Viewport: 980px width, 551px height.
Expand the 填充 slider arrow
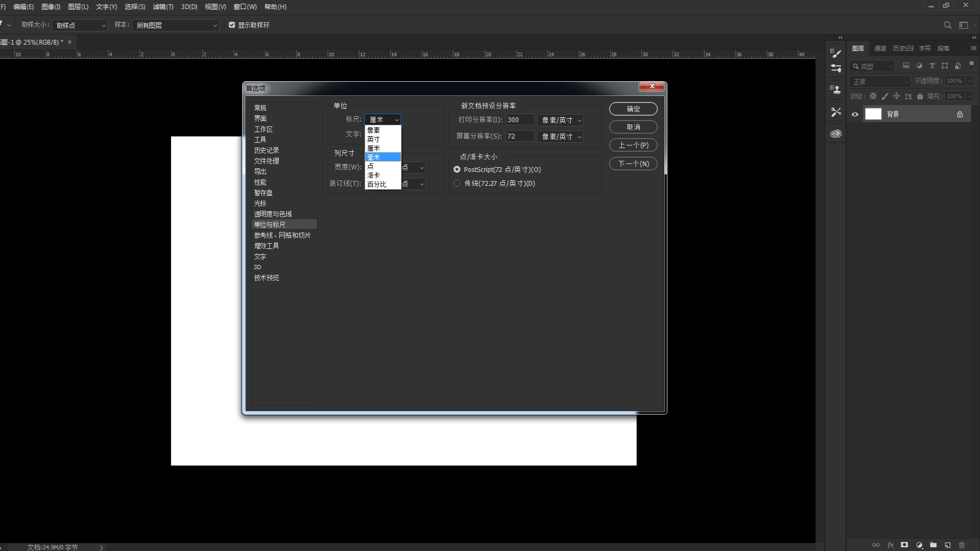970,96
